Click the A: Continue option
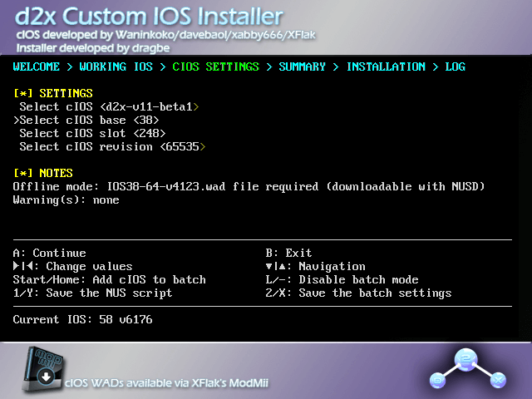Screen dimensions: 532x399 point(50,253)
